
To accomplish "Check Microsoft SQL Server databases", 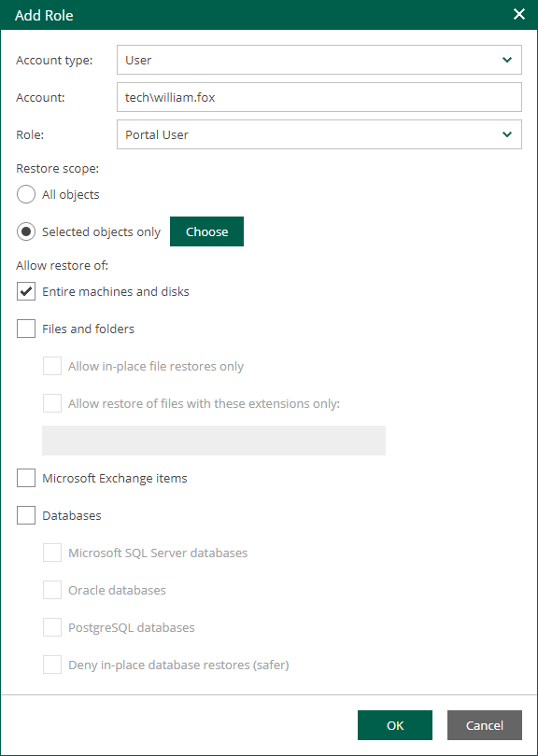I will pos(52,553).
